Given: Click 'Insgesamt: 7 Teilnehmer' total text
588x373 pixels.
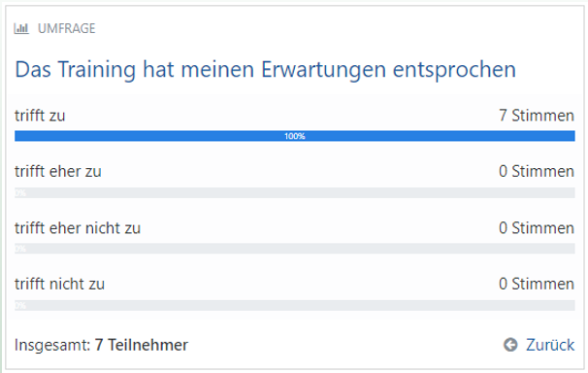Looking at the screenshot, I should (101, 345).
